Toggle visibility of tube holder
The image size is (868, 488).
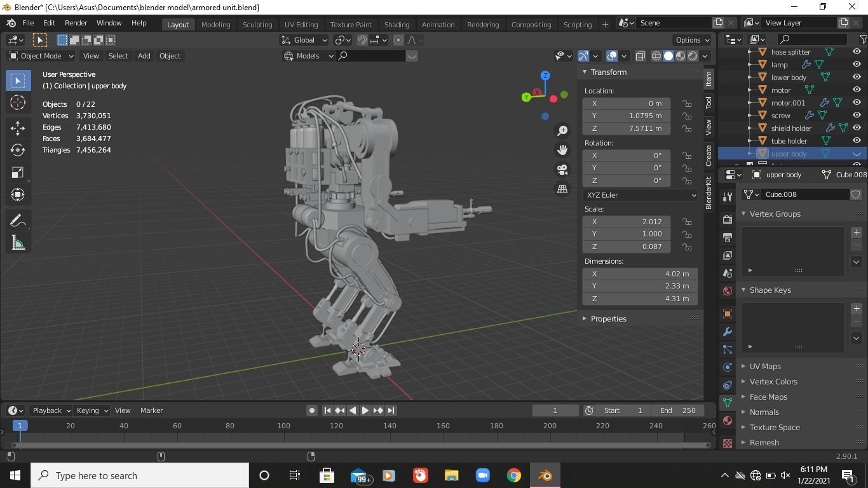pyautogui.click(x=857, y=140)
